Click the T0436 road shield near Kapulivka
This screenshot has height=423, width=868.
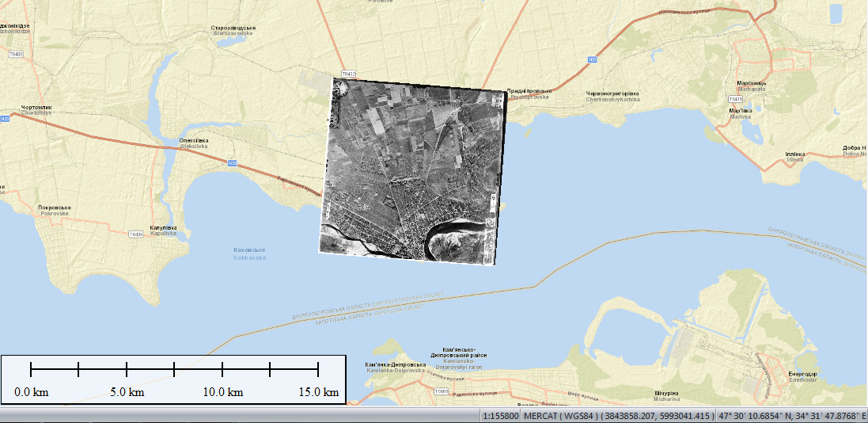[x=136, y=234]
